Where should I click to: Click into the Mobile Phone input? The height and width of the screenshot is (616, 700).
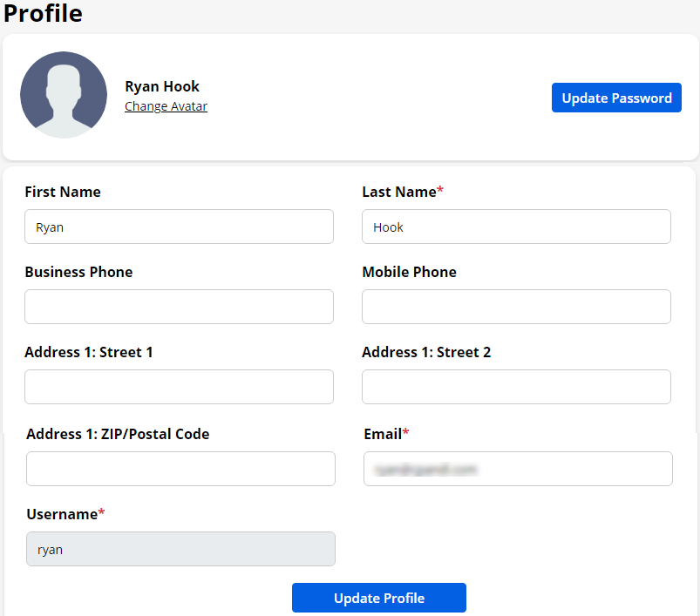516,307
